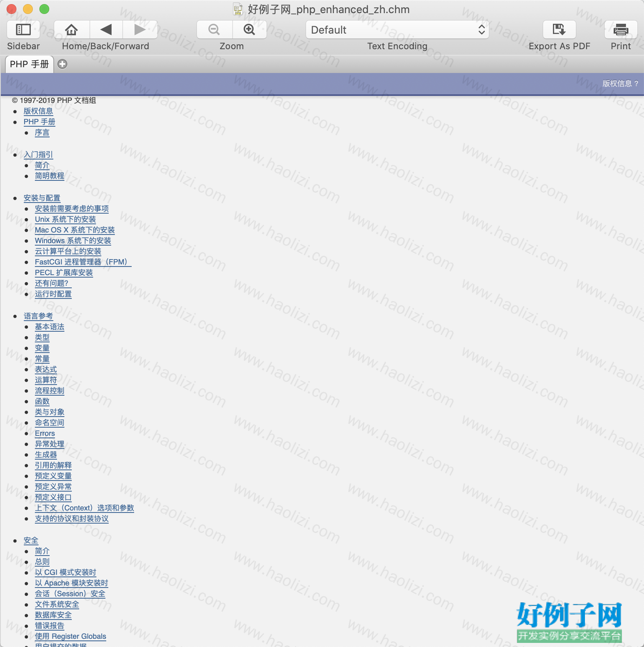The height and width of the screenshot is (647, 644).
Task: Open the 表达式 link
Action: (46, 369)
